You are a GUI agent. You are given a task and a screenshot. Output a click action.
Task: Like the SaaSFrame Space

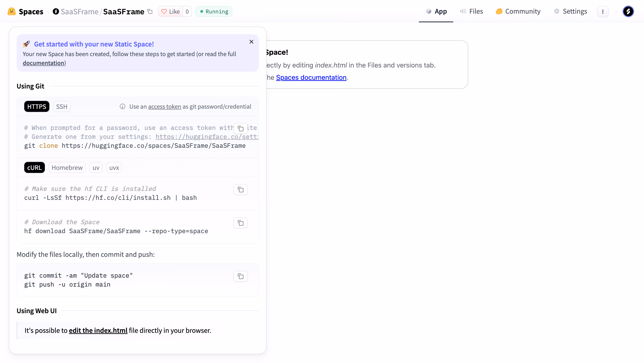point(170,11)
